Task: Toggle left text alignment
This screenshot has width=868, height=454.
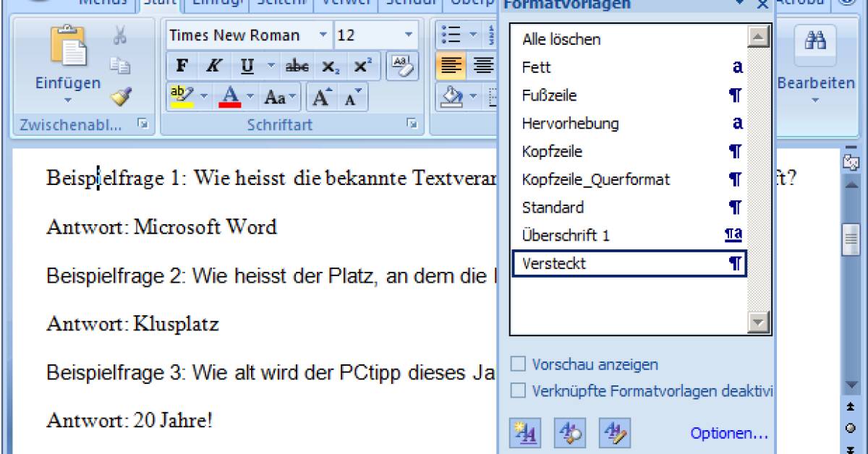Action: [450, 65]
